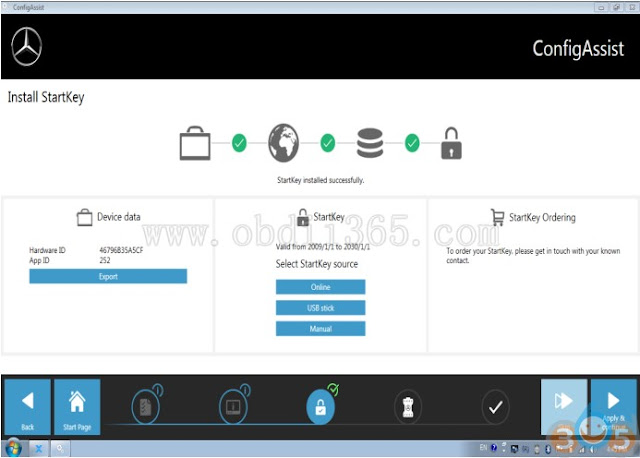Click the green checkmark after the database
The width and height of the screenshot is (640, 458).
coord(412,143)
